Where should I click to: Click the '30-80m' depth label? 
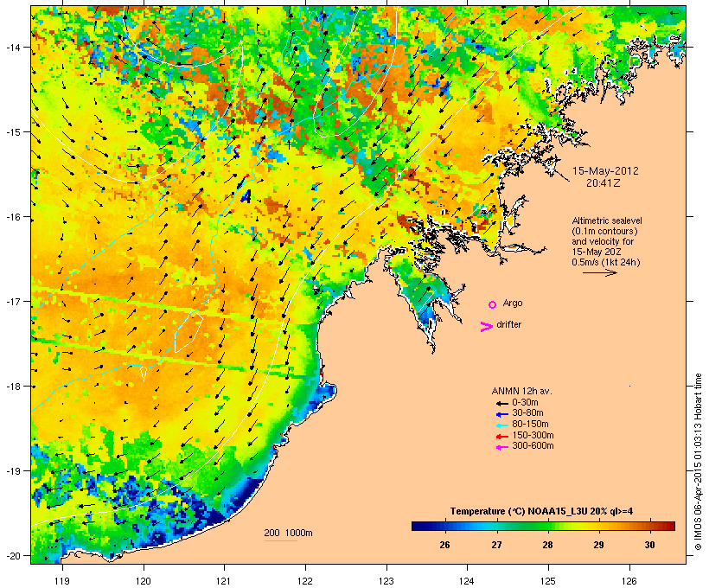click(527, 413)
